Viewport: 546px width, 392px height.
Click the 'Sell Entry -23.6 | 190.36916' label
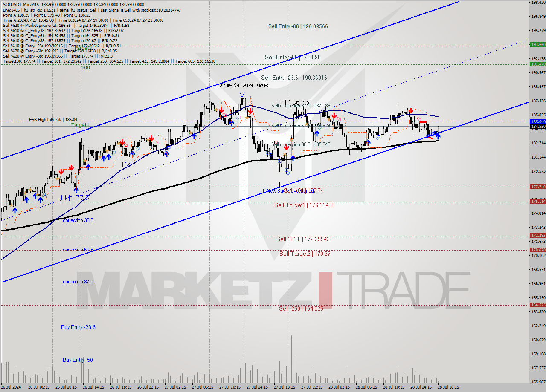[x=294, y=78]
